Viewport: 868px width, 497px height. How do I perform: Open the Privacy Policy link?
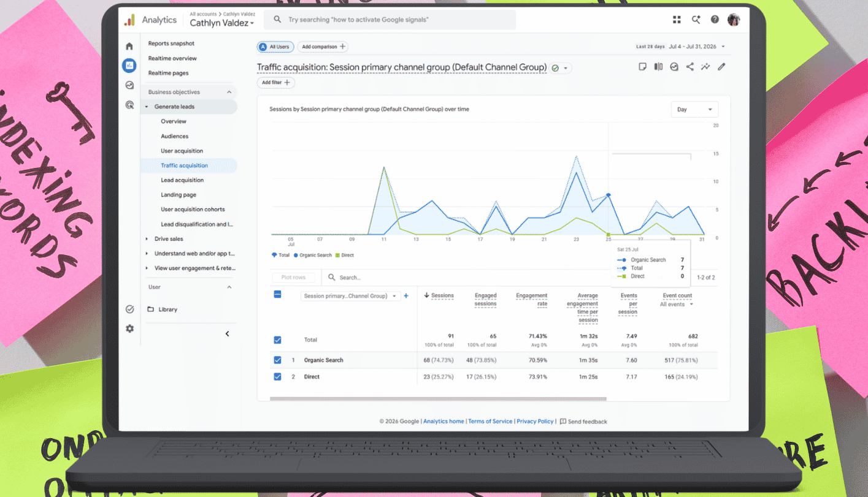[535, 422]
